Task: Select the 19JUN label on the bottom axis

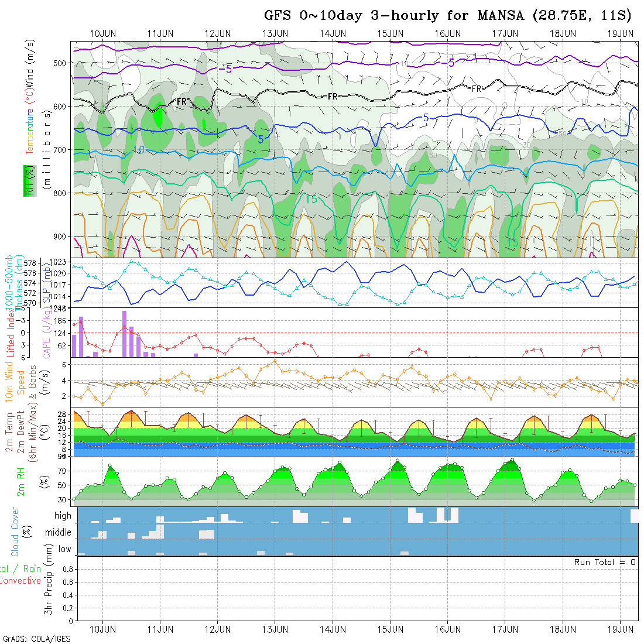Action: click(x=620, y=629)
